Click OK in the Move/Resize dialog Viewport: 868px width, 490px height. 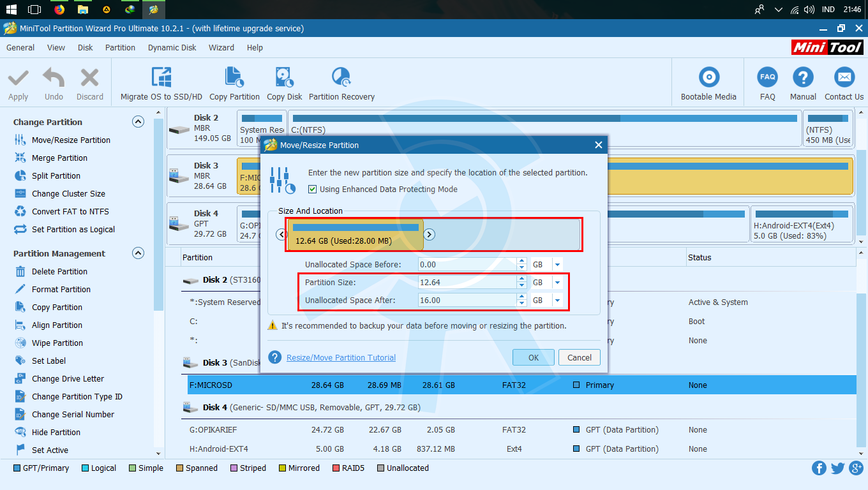[533, 357]
